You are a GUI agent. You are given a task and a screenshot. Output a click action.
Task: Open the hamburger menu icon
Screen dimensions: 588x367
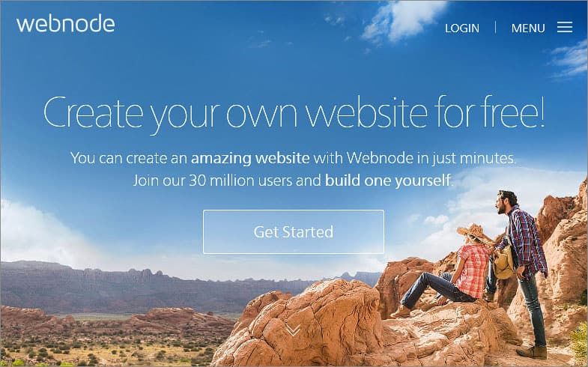pyautogui.click(x=564, y=27)
